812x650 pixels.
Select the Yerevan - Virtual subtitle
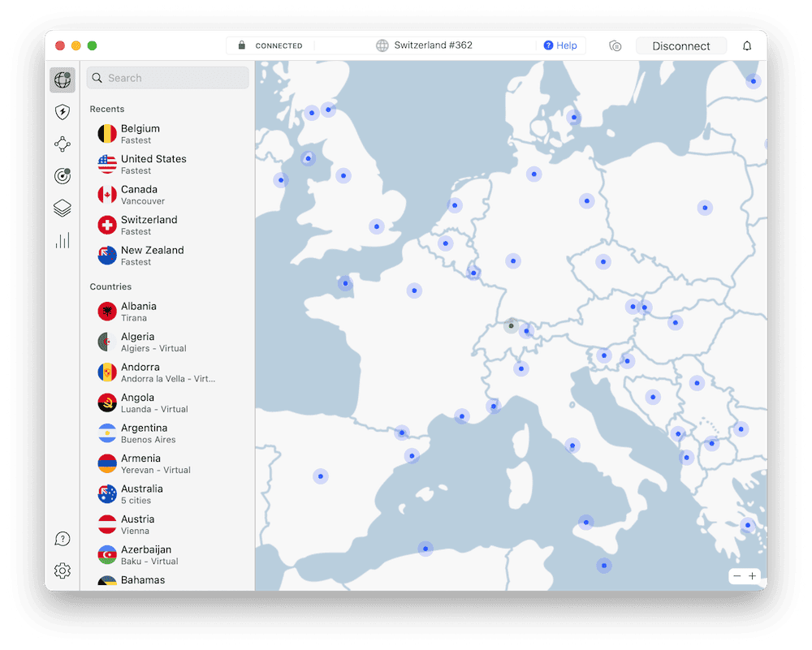155,470
